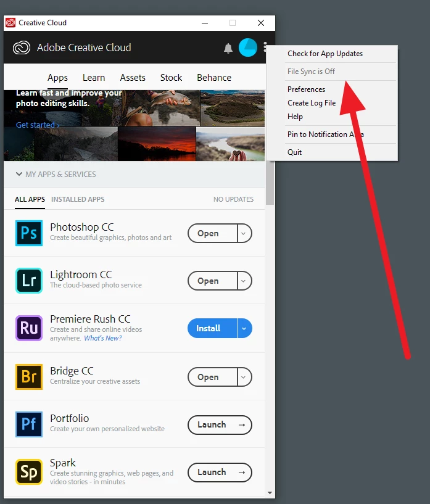This screenshot has height=504, width=430.
Task: Minimize the Creative Cloud window
Action: 205,23
